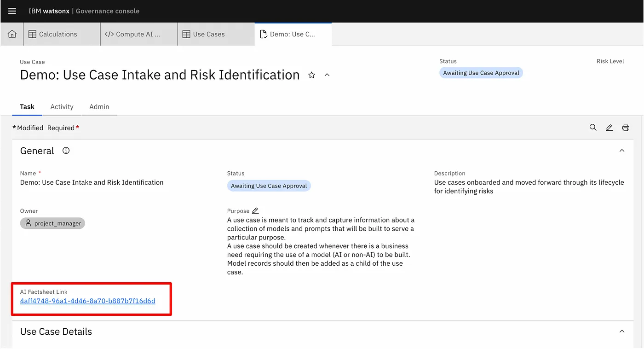
Task: Switch to the Activity tab
Action: (62, 106)
